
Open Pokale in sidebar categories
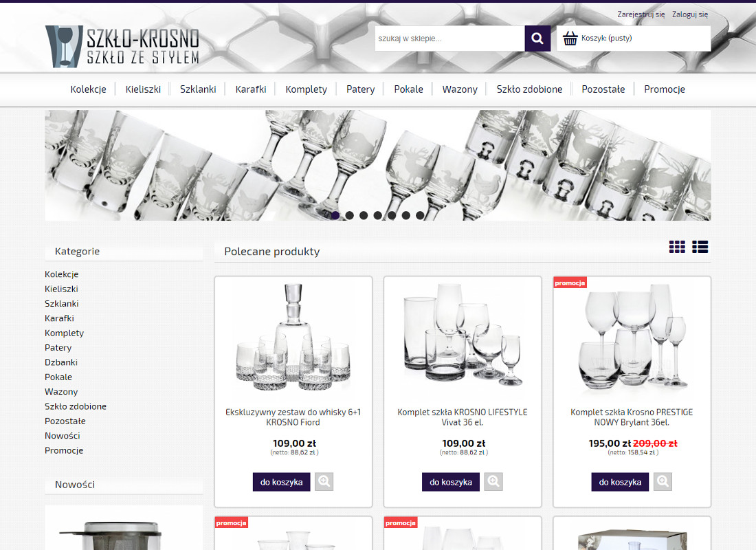pos(58,377)
